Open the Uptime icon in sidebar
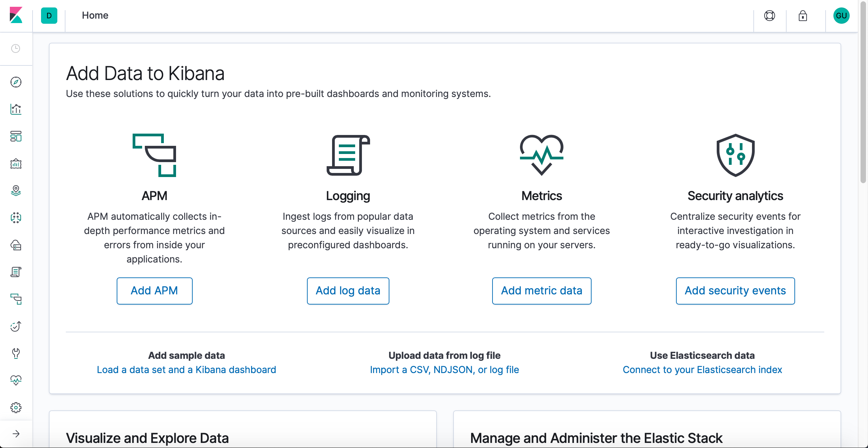This screenshot has height=448, width=868. (x=16, y=326)
